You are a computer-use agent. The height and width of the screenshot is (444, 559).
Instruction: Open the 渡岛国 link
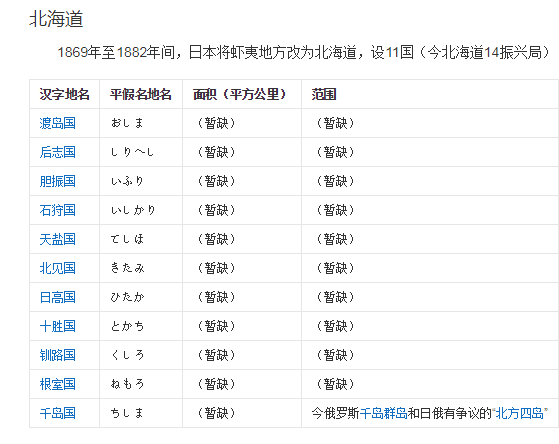pyautogui.click(x=57, y=123)
